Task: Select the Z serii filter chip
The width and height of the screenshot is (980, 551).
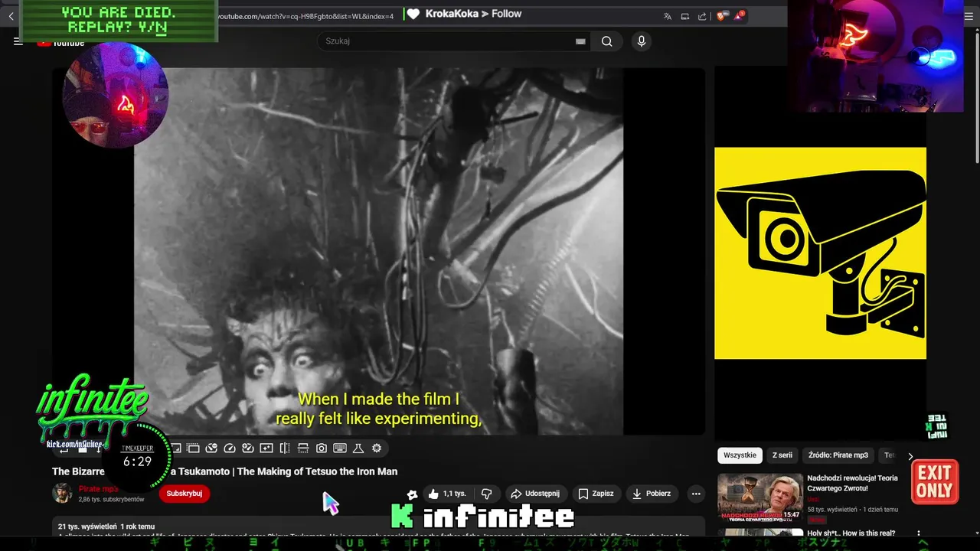Action: 782,455
